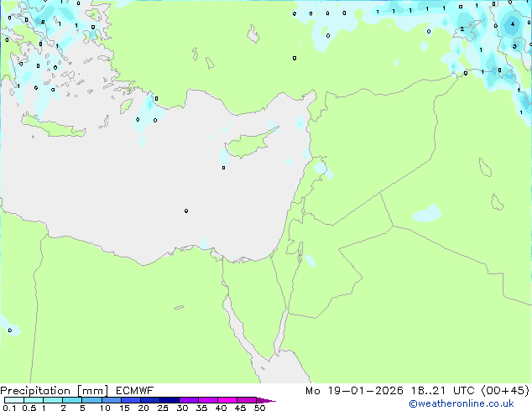Click the '(00+45)' forecast offset text
Viewport: 532px width, 411px height.
coord(505,391)
